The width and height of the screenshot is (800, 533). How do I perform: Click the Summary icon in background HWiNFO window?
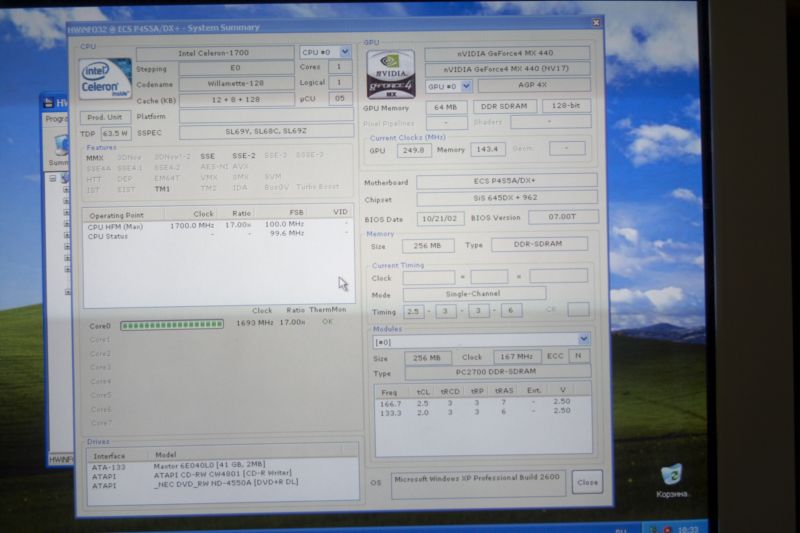[x=61, y=149]
